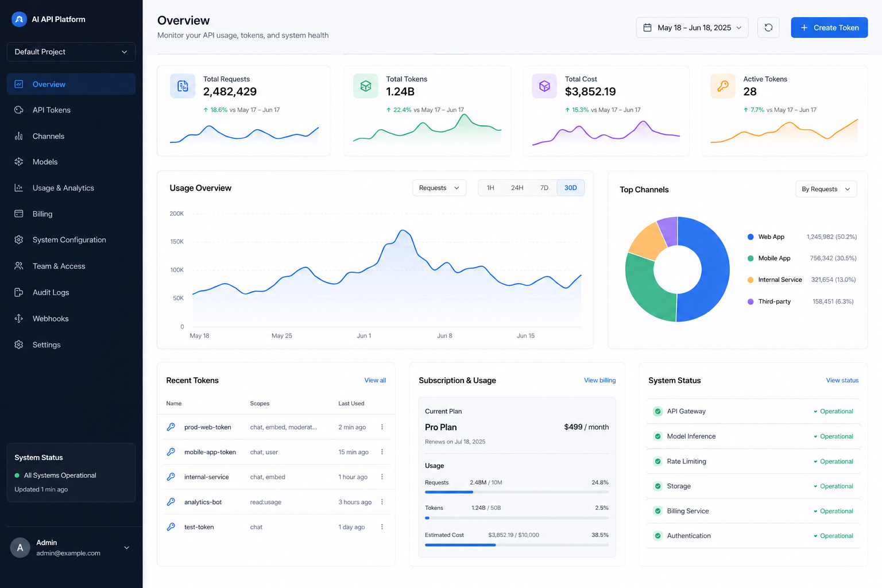Click the green check icon next to API Gateway
The width and height of the screenshot is (882, 588).
657,411
